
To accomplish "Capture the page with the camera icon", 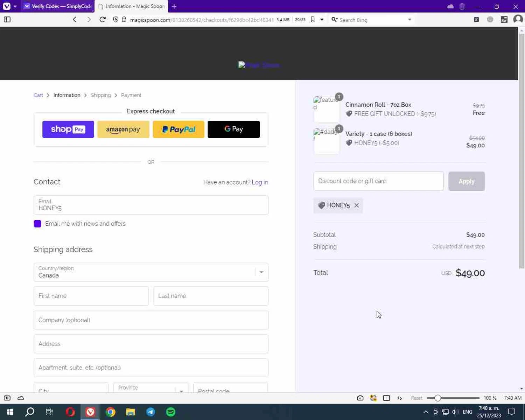I will (360, 398).
